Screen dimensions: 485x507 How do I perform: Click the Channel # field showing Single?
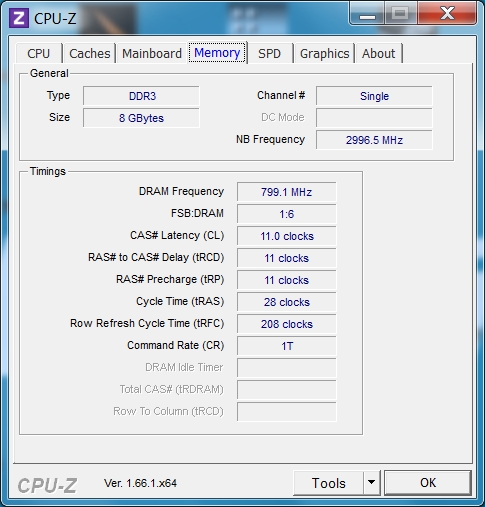click(x=374, y=96)
